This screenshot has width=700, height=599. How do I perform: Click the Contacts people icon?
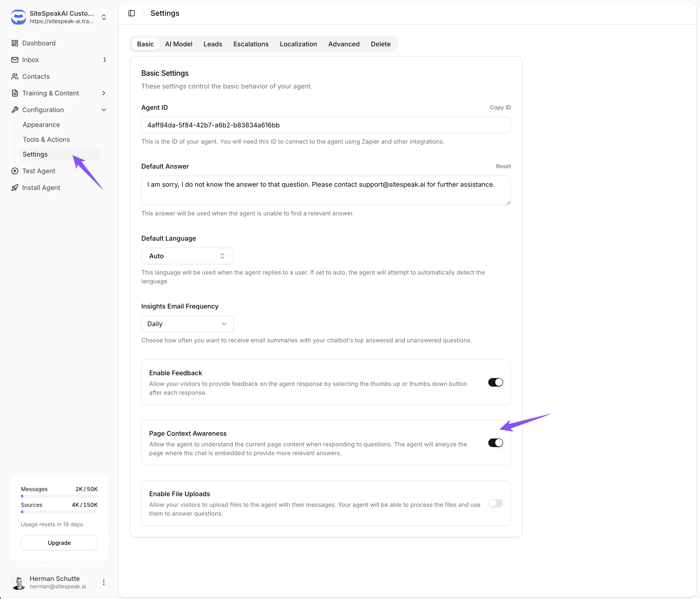(15, 76)
